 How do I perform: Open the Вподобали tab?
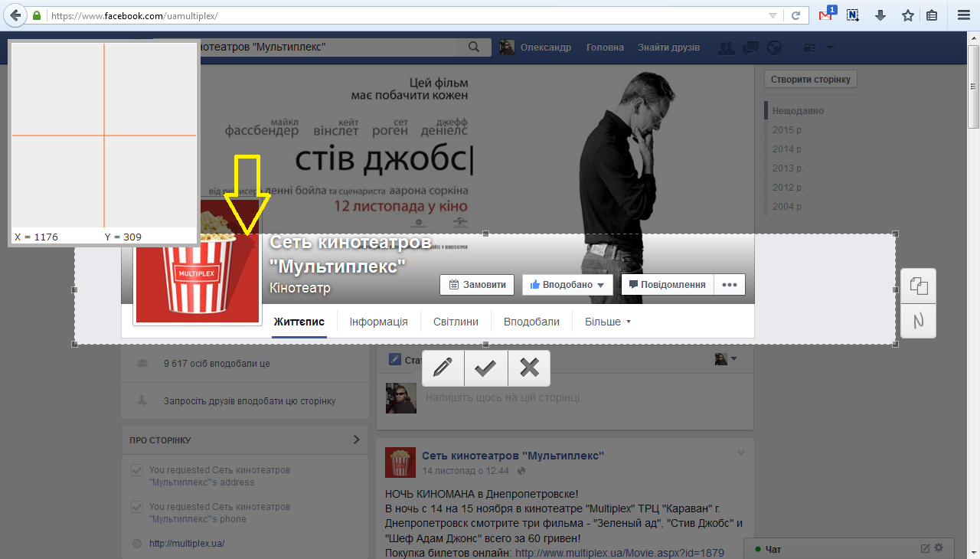[531, 322]
